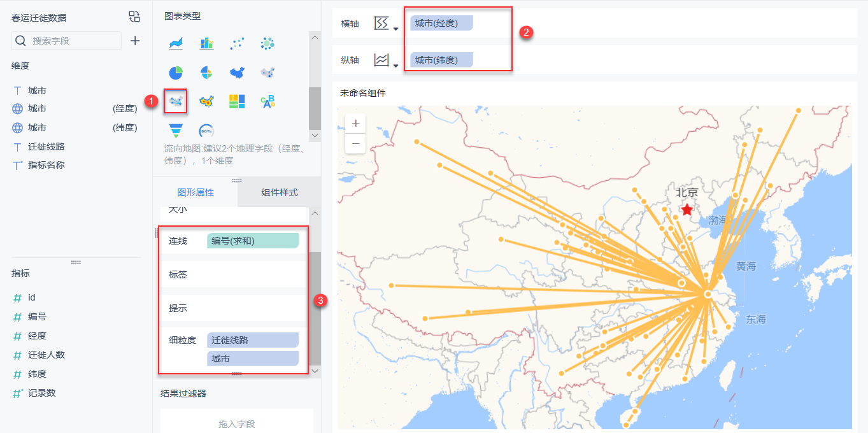Screen dimensions: 868x433
Task: Click the vertical axis chart icon
Action: coord(381,60)
